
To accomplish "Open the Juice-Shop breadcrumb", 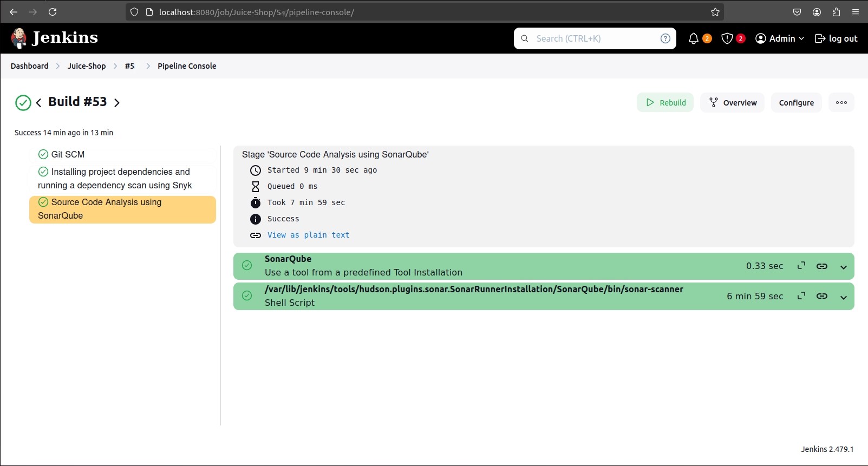I will [x=87, y=66].
